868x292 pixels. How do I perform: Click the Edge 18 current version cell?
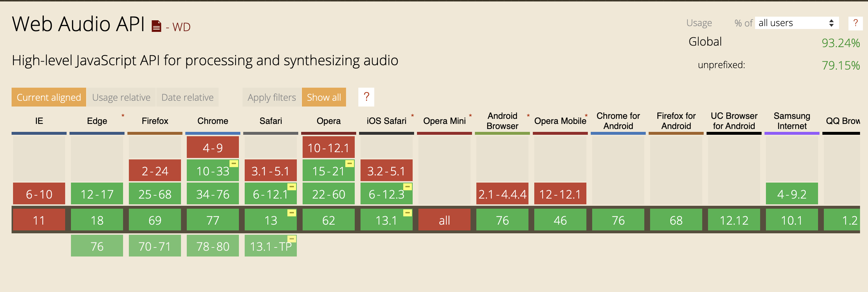pyautogui.click(x=97, y=220)
